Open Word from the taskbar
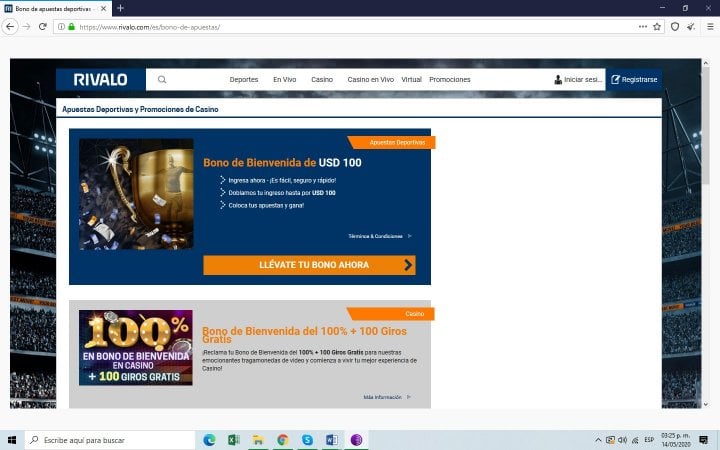The height and width of the screenshot is (450, 720). point(332,440)
